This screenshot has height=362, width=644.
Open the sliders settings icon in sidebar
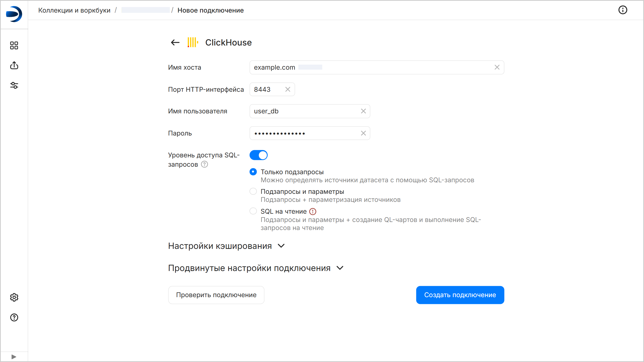click(x=14, y=85)
